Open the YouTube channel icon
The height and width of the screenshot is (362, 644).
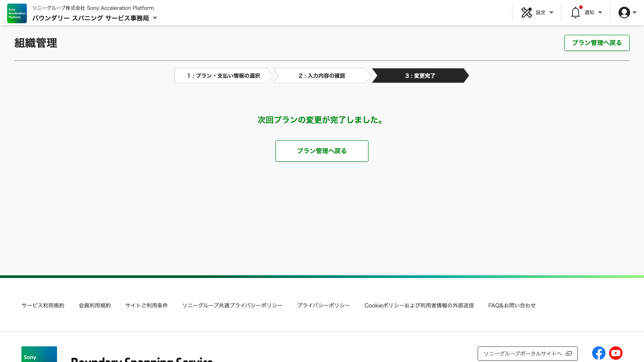point(616,353)
